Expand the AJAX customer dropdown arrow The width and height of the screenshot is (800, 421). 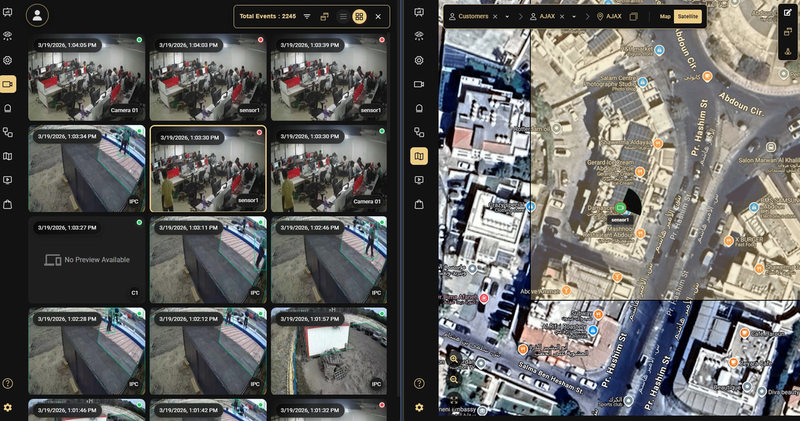click(573, 16)
